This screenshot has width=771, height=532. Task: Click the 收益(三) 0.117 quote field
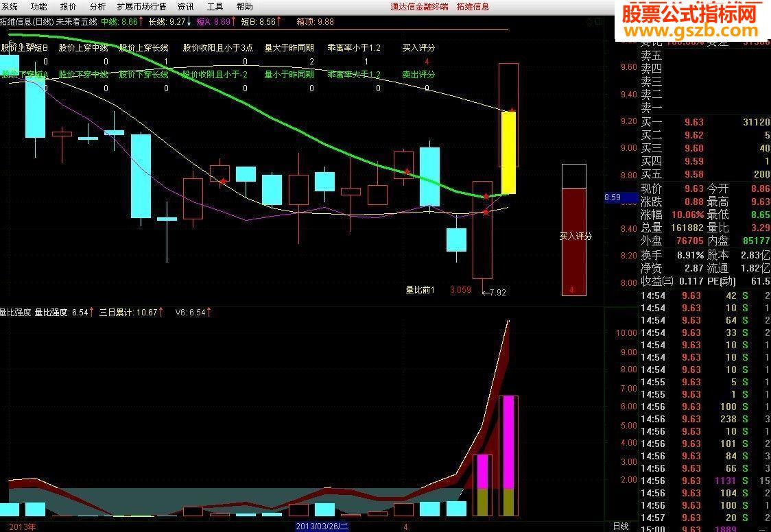point(672,282)
